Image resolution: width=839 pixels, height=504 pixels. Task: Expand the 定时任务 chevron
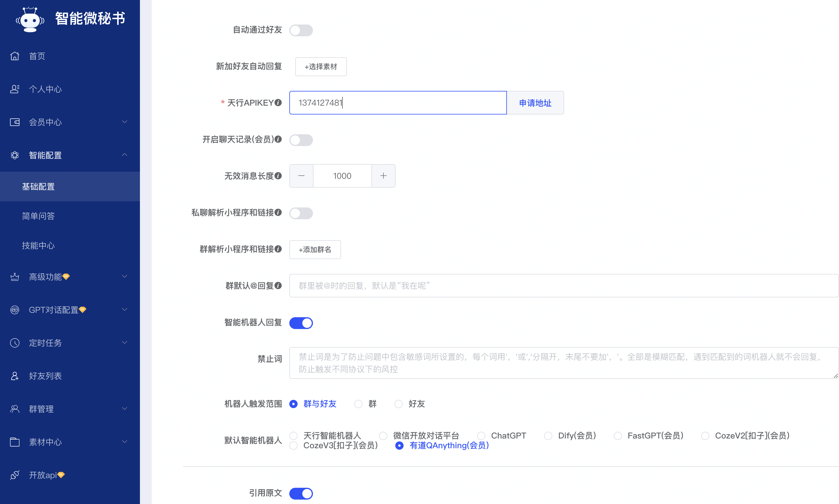click(125, 342)
